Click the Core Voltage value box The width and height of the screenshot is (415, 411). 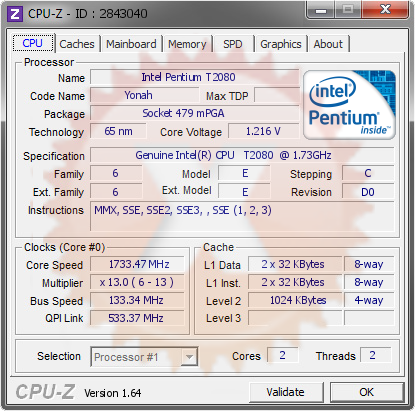coord(264,131)
